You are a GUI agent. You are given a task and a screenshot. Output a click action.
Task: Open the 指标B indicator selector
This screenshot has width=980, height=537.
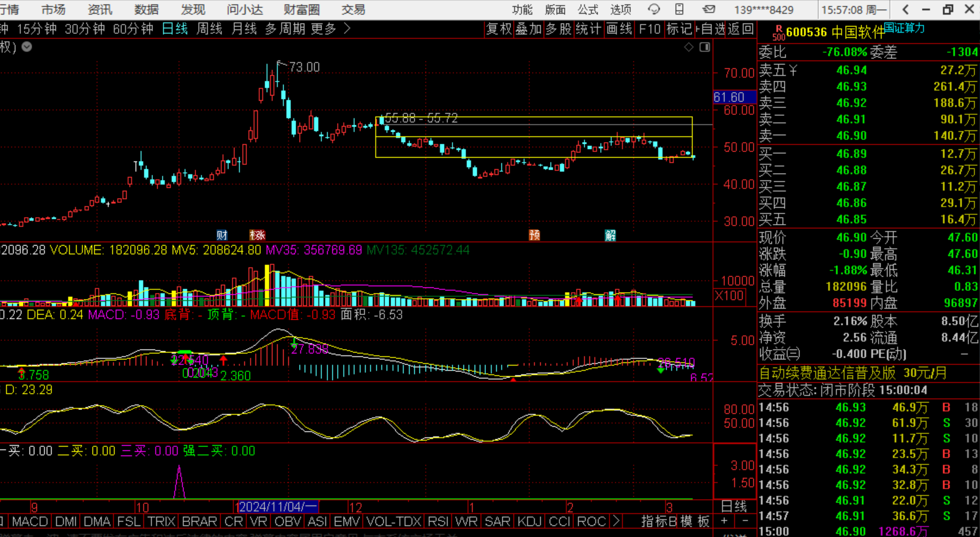click(659, 521)
